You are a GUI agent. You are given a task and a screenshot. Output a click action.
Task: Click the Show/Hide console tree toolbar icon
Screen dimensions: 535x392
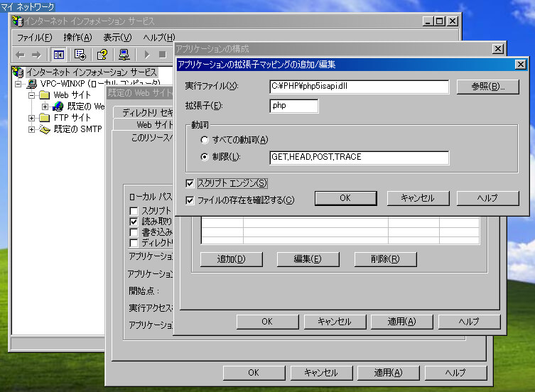tap(59, 55)
